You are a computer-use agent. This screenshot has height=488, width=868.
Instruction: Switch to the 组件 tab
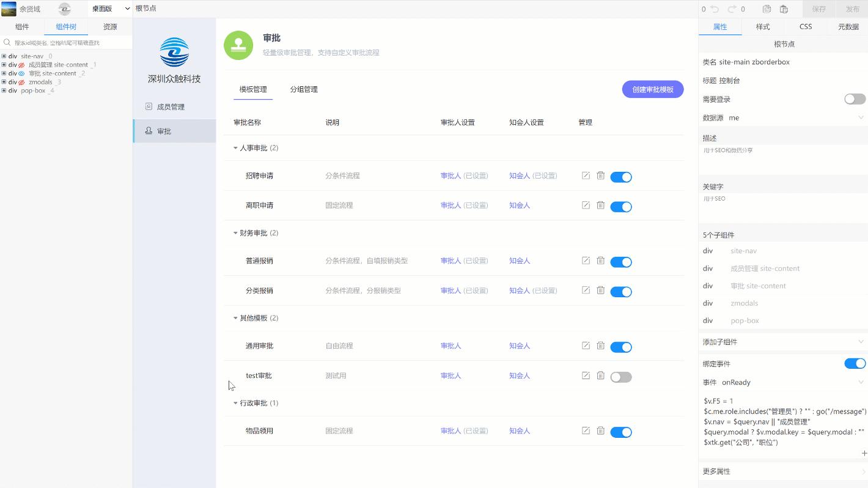pos(22,27)
